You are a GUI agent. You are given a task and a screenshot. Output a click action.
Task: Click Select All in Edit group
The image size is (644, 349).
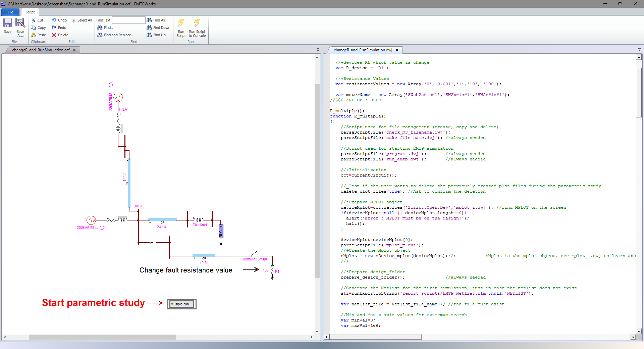pyautogui.click(x=82, y=20)
